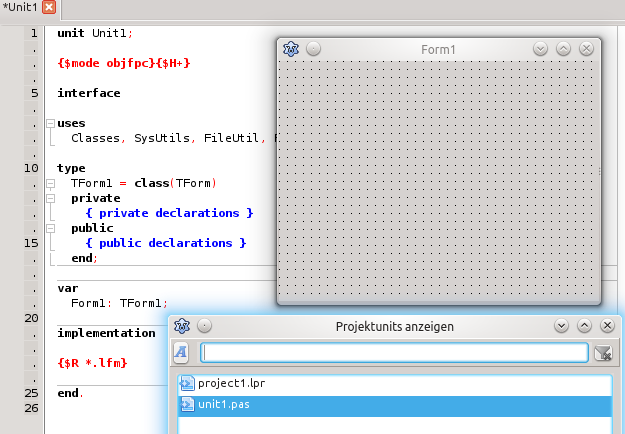Clear the filter with the eraser icon
Viewport: 625px width, 434px height.
click(x=602, y=352)
